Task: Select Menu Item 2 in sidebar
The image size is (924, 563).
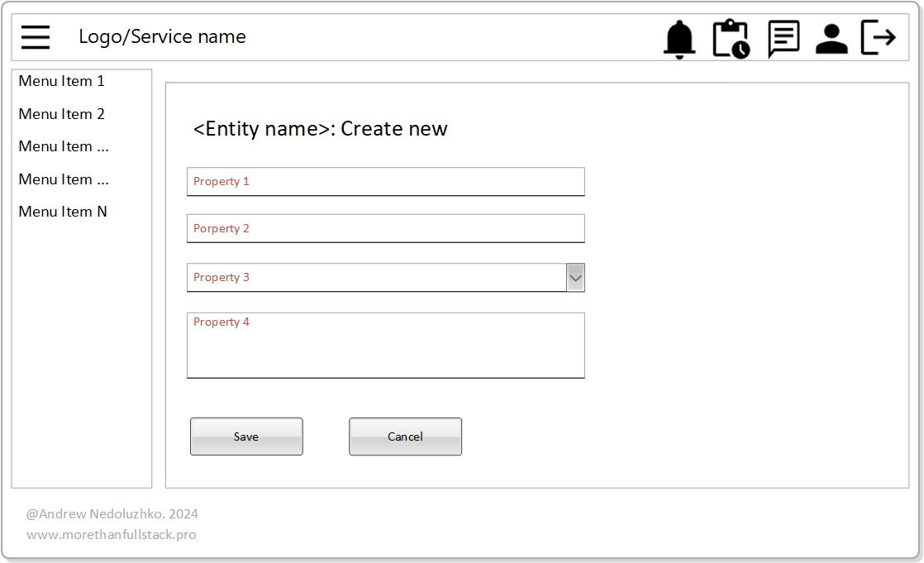Action: pyautogui.click(x=62, y=114)
